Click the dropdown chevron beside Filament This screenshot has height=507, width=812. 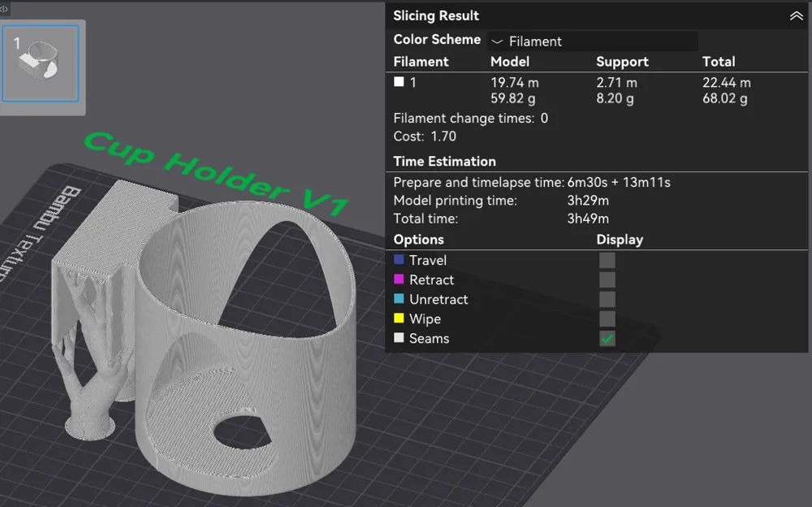click(497, 41)
